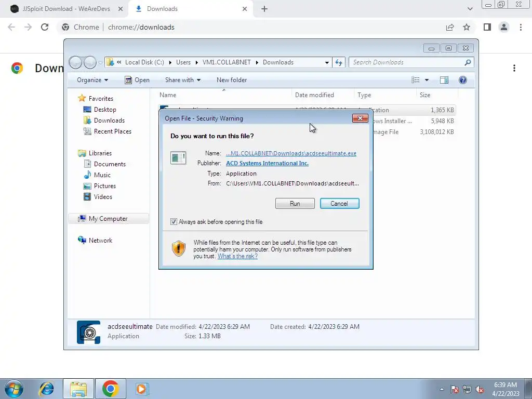Open Chrome main menu three dots

(521, 27)
